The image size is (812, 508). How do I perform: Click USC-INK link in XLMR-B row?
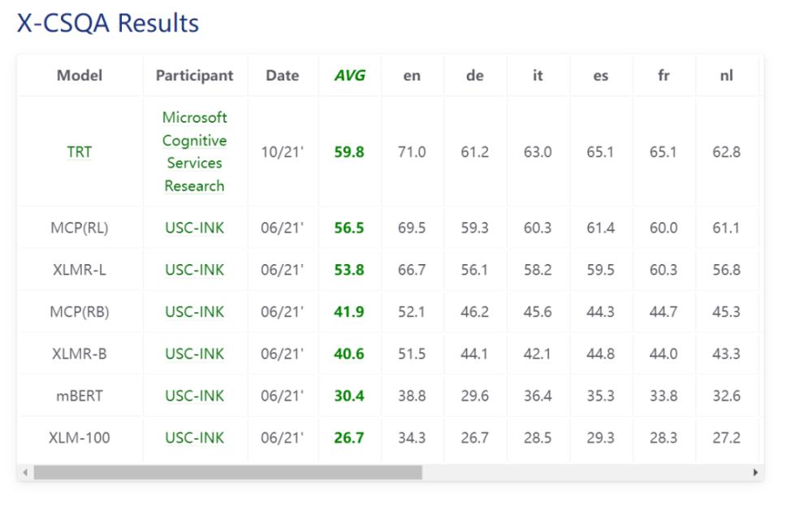tap(194, 354)
